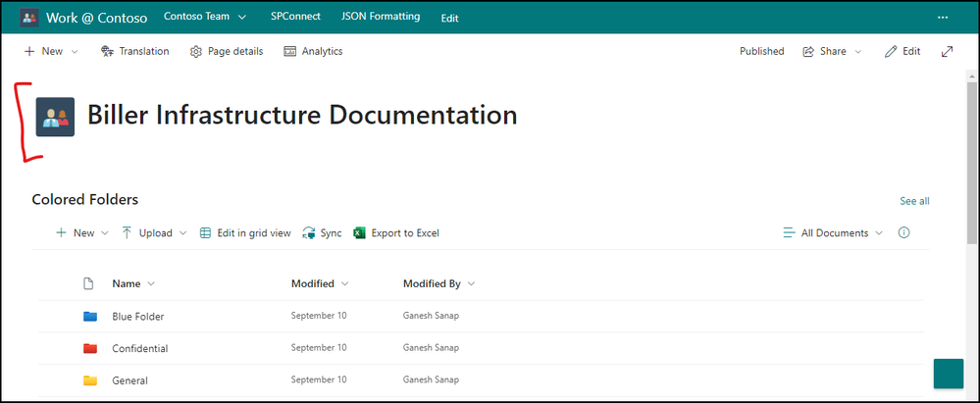980x403 pixels.
Task: Click the vertical page scrollbar thumb
Action: coord(972,163)
